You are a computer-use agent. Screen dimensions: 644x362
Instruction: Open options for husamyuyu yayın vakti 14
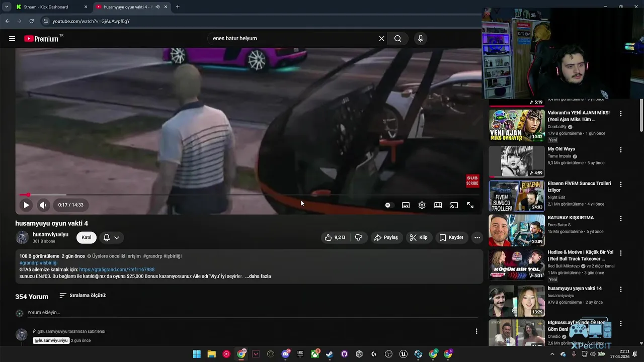pos(621,289)
